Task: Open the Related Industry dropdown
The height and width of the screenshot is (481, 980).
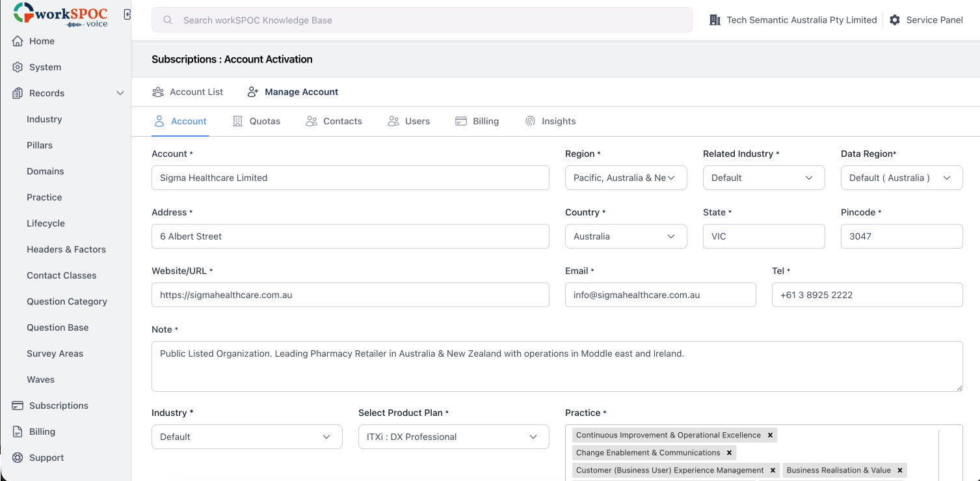Action: [x=764, y=178]
